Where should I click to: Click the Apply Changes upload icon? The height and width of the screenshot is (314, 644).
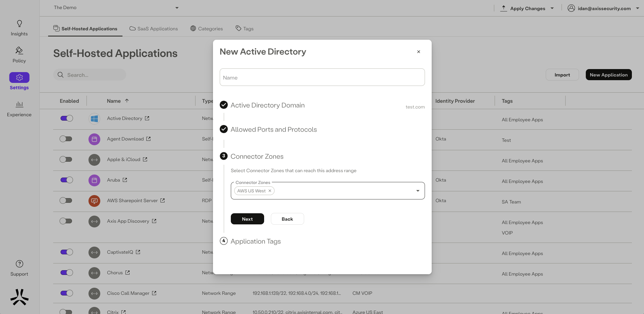[x=503, y=8]
